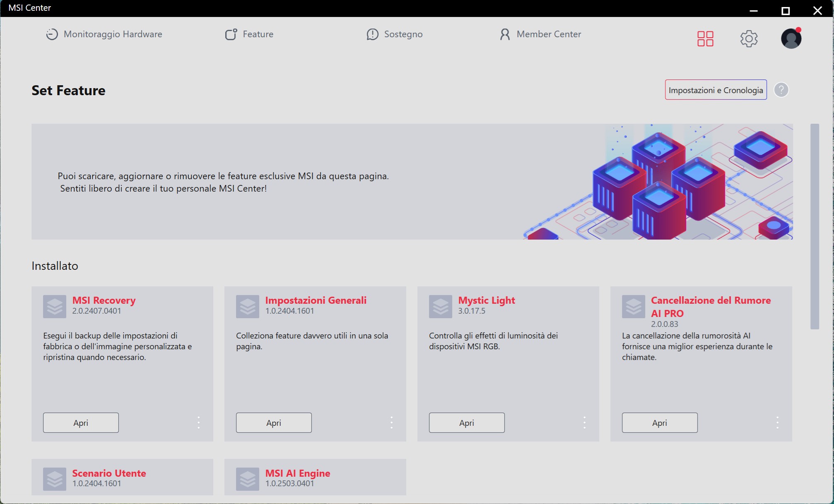The image size is (834, 504).
Task: Open the settings gear icon
Action: tap(749, 38)
